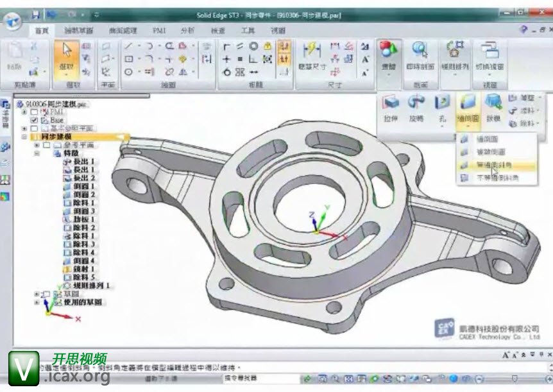This screenshot has width=553, height=392.
Task: Collapse the 特徵 features node
Action: (x=37, y=153)
